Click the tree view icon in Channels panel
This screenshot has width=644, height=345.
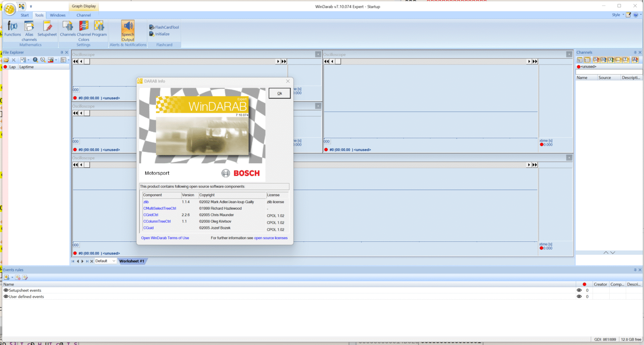(x=579, y=60)
